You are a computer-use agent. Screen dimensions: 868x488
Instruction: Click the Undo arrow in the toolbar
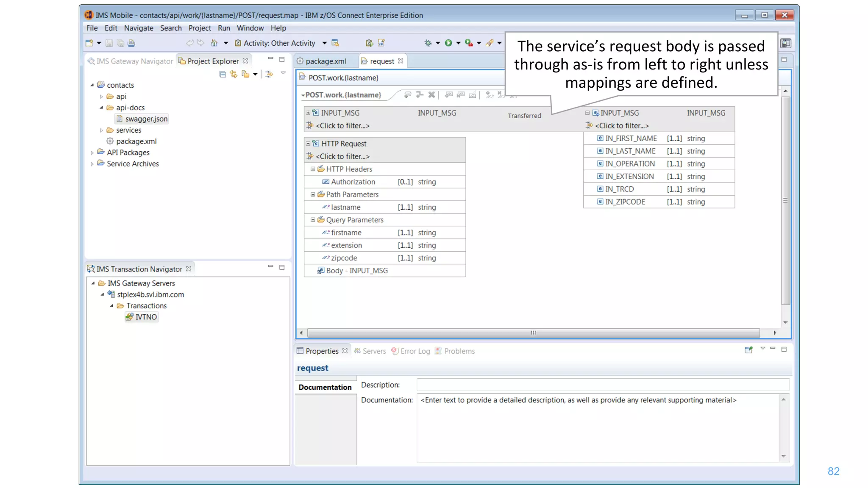189,43
